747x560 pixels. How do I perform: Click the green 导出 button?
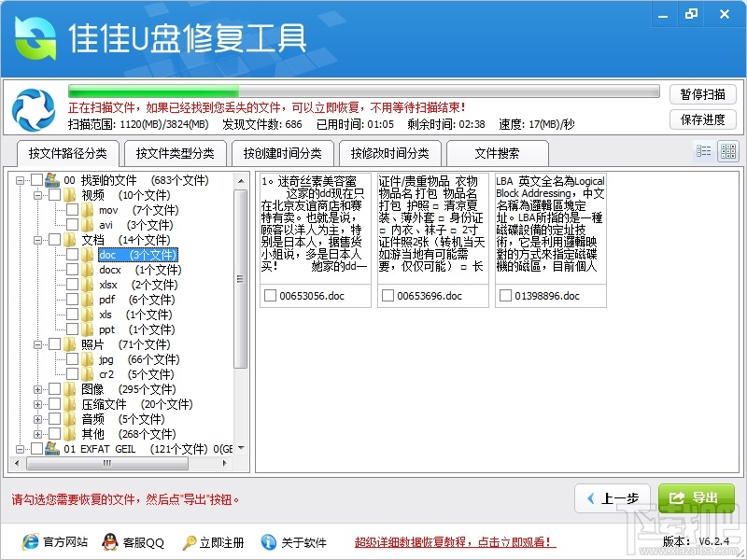[x=696, y=498]
